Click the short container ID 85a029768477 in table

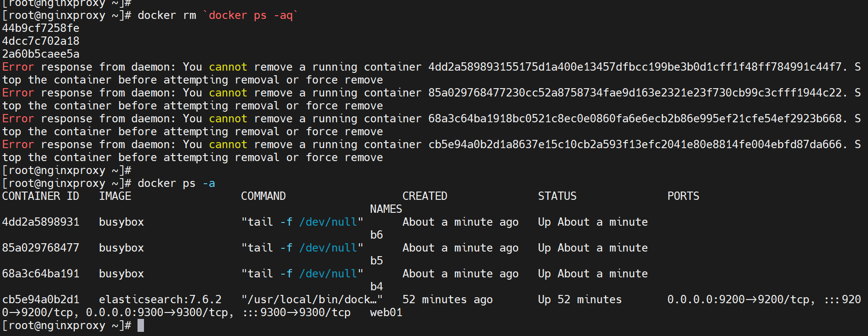41,248
